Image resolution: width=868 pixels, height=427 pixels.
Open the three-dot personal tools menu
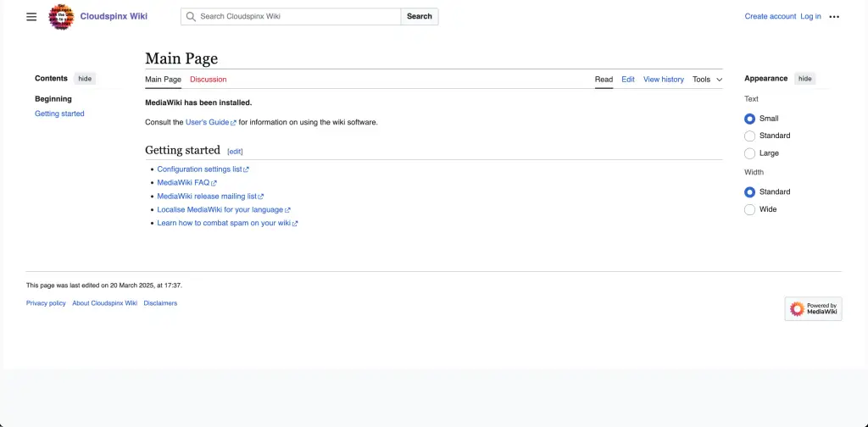pos(834,17)
